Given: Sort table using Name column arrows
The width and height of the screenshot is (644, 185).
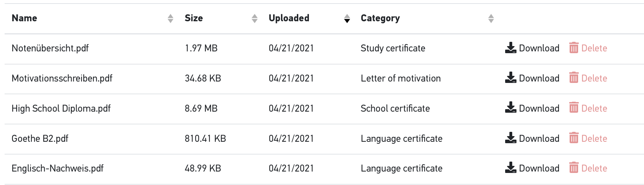Looking at the screenshot, I should point(170,18).
